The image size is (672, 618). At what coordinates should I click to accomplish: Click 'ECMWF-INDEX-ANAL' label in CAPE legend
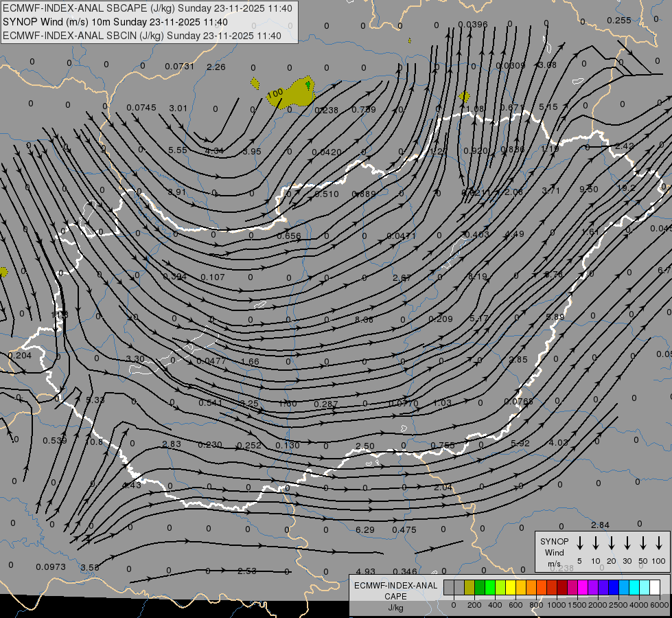click(395, 586)
